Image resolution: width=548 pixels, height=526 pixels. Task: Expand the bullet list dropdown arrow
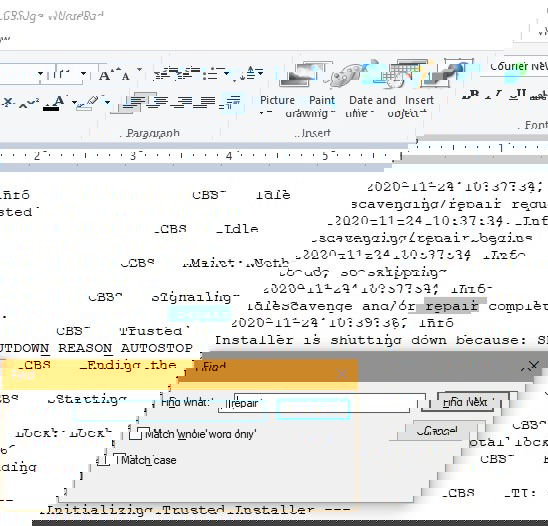(x=226, y=73)
